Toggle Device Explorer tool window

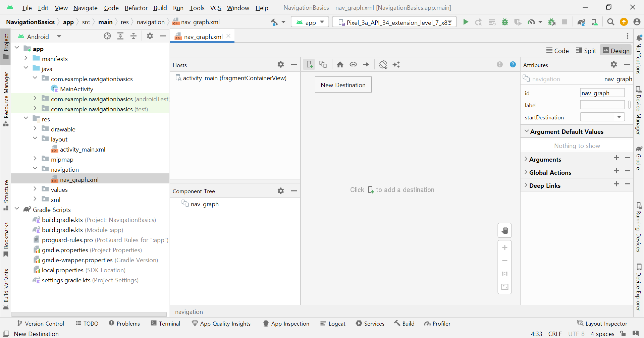tap(639, 287)
